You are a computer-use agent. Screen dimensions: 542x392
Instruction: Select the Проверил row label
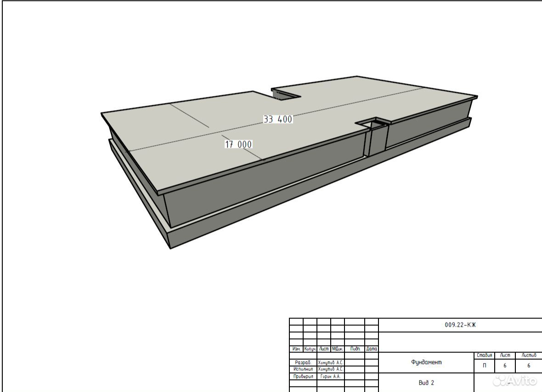click(303, 376)
